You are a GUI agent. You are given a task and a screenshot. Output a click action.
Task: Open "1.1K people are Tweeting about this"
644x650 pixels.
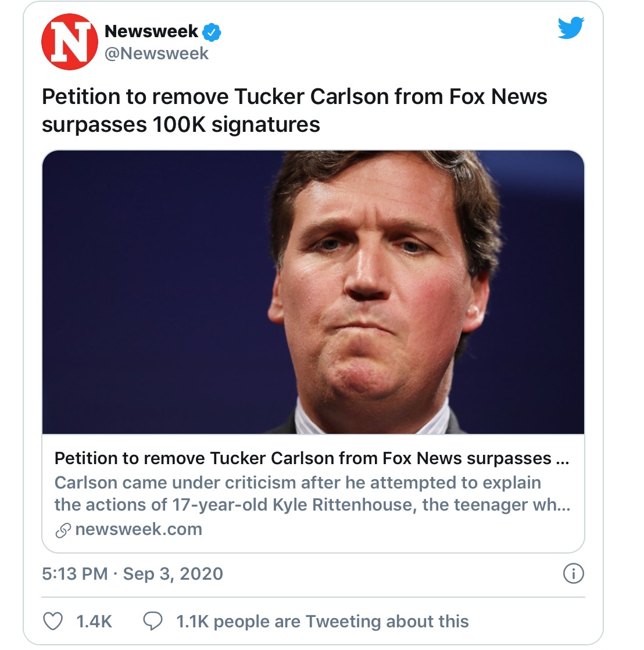point(323,622)
